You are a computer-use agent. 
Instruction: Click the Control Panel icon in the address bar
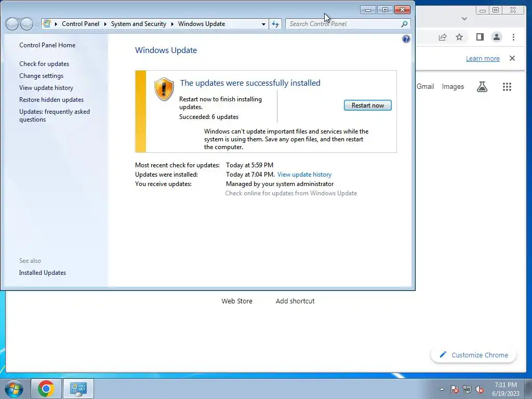pos(47,24)
